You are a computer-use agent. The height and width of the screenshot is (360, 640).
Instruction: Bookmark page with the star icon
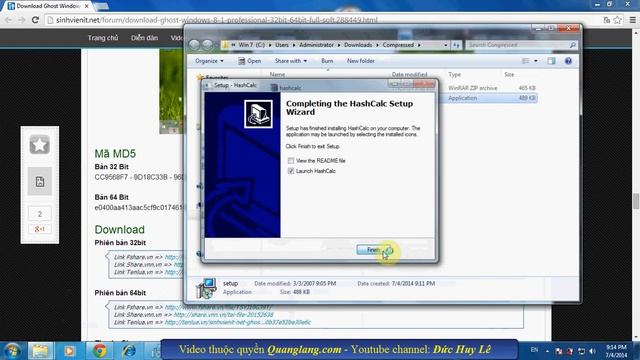[x=618, y=20]
